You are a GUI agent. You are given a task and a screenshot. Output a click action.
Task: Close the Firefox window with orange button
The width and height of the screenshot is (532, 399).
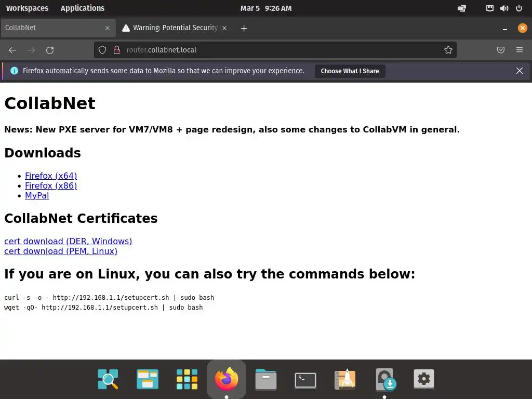[x=523, y=28]
